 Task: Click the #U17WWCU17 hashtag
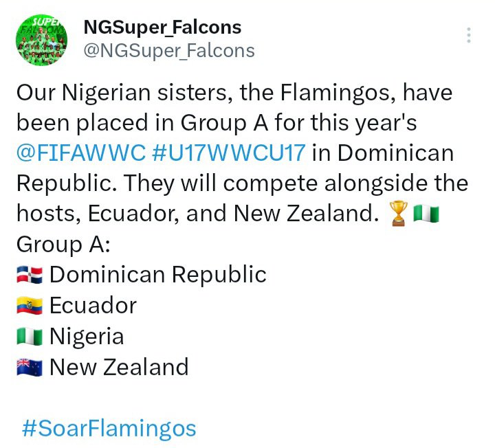[228, 153]
